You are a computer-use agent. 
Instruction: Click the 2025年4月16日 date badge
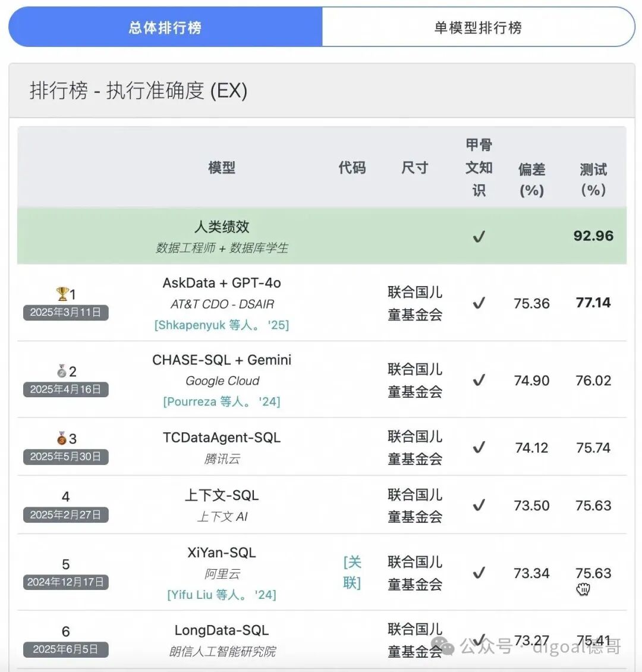coord(65,389)
